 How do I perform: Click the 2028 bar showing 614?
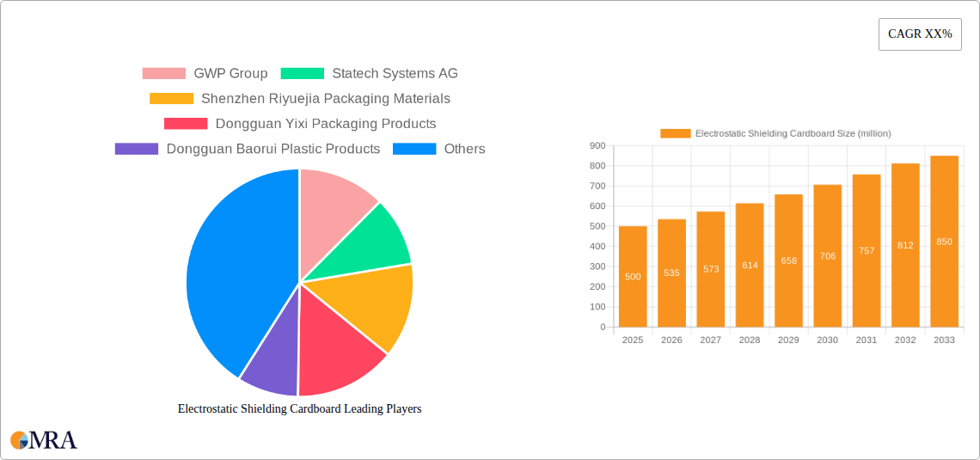pyautogui.click(x=750, y=265)
